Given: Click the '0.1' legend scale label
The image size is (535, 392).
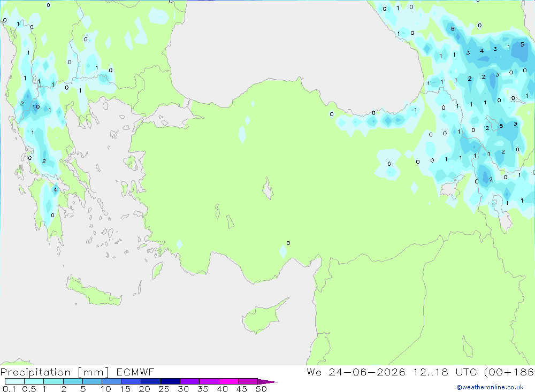Looking at the screenshot, I should point(9,389).
